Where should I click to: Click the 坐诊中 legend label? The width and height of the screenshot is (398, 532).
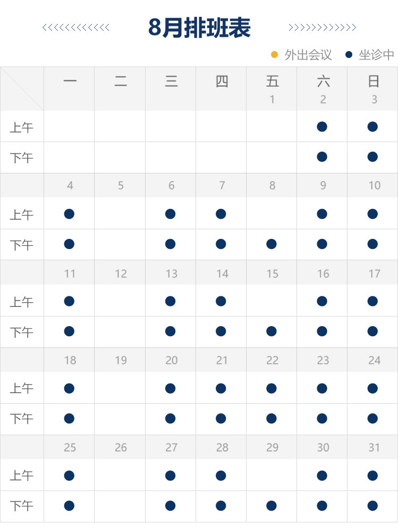376,55
